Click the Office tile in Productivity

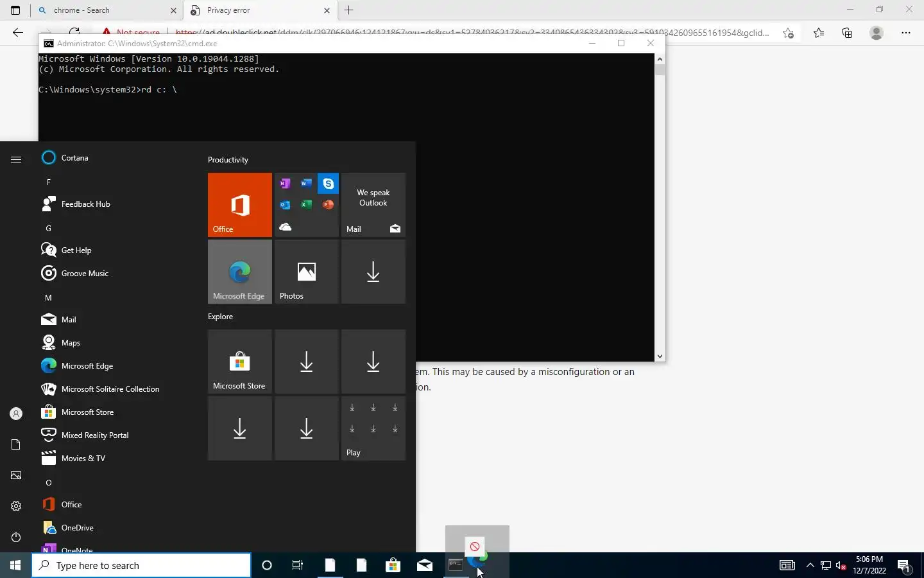[x=240, y=205]
